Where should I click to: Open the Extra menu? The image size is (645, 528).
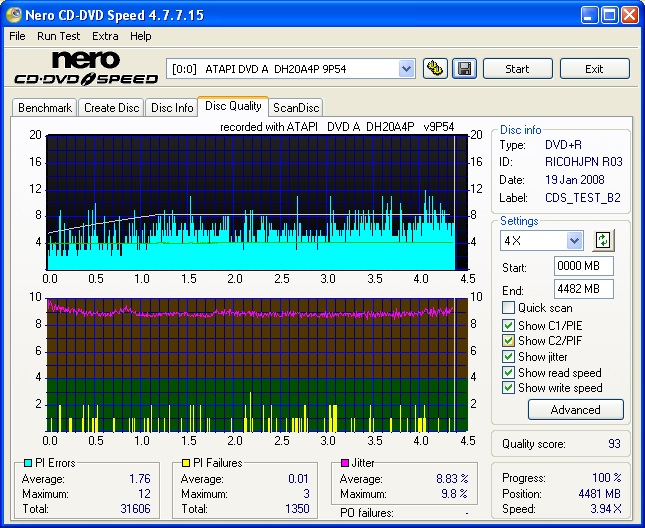(x=105, y=36)
